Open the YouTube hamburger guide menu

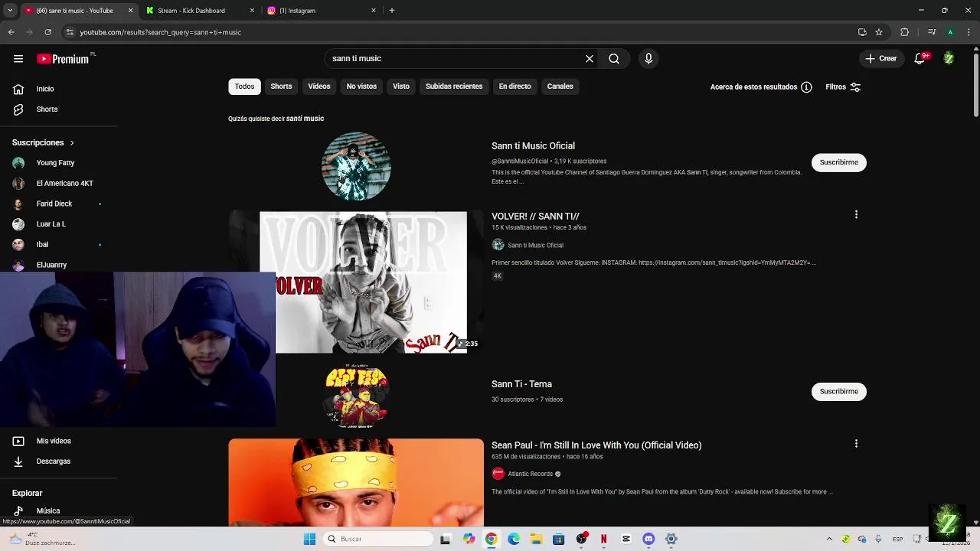point(18,58)
